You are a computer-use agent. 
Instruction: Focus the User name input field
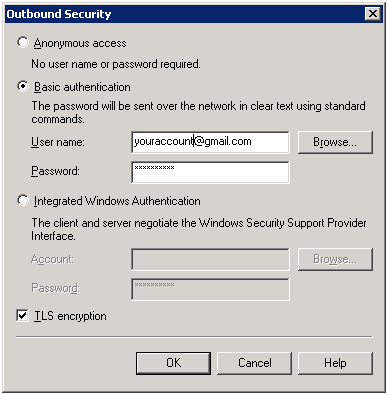210,142
